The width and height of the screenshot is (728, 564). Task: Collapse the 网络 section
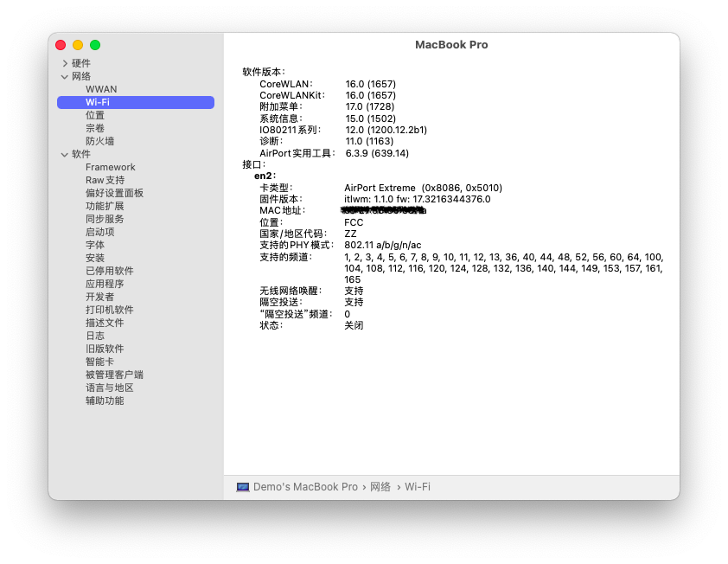(65, 77)
